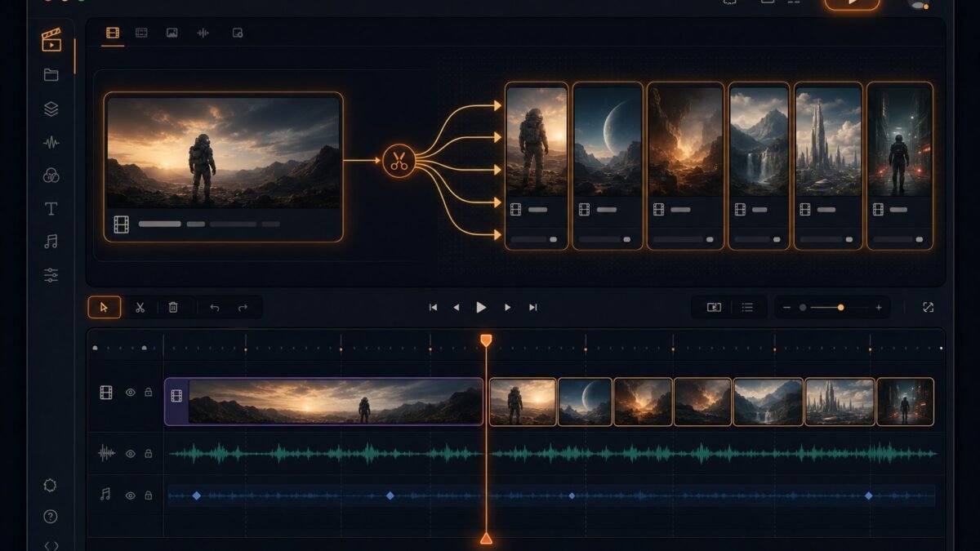980x551 pixels.
Task: Open the music note sidebar icon
Action: (51, 242)
